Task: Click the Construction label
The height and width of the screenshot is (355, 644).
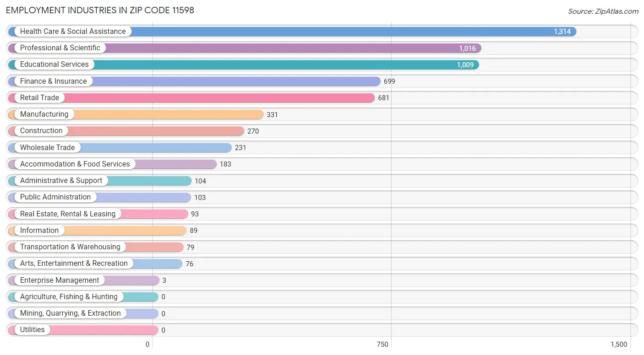Action: (41, 130)
